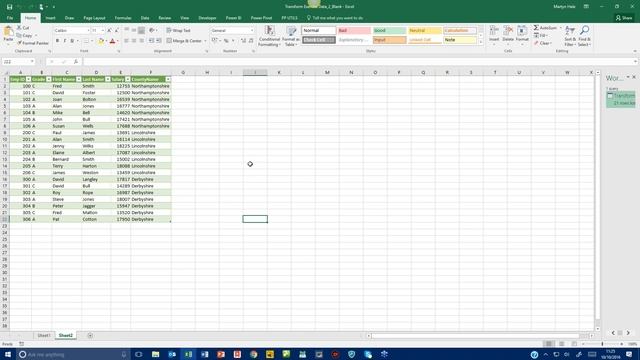The width and height of the screenshot is (640, 360).
Task: Click the Share button
Action: [624, 18]
